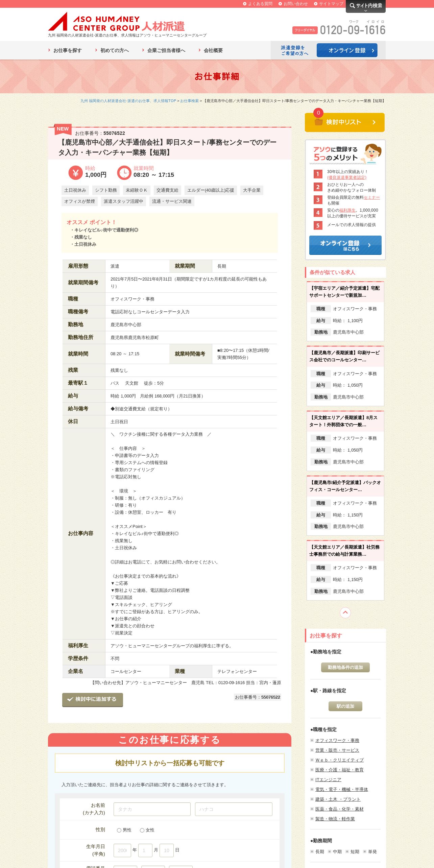Select 電気・電子・機械・半導体 category link
Viewport: 434px width, 868px height.
tap(341, 789)
